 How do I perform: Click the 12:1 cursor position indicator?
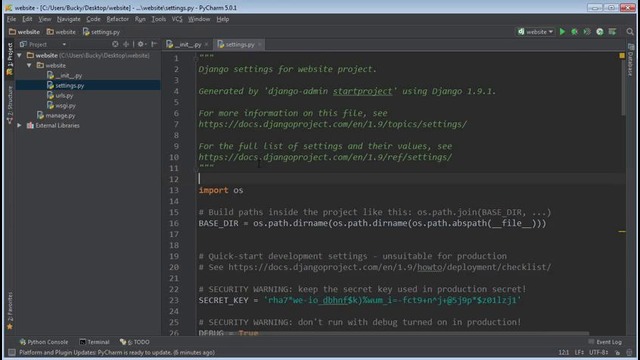[564, 352]
